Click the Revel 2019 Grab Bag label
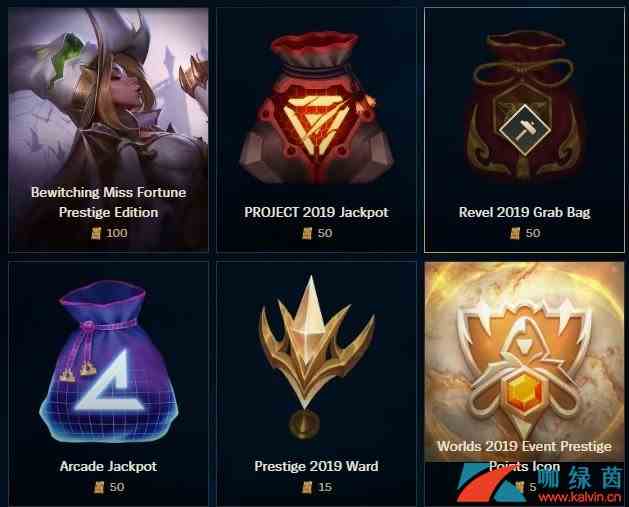This screenshot has width=629, height=507. click(x=524, y=212)
